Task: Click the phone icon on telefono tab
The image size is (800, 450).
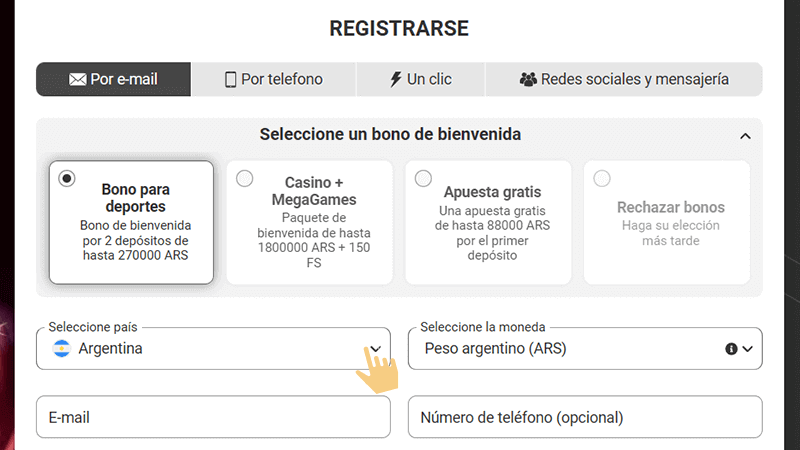Action: pyautogui.click(x=230, y=79)
